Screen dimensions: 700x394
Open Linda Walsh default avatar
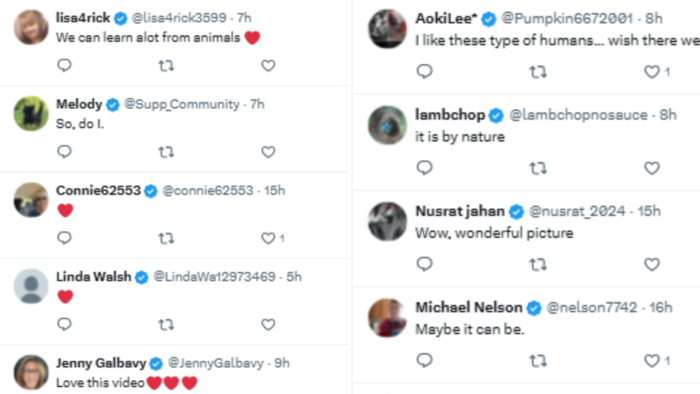(31, 286)
